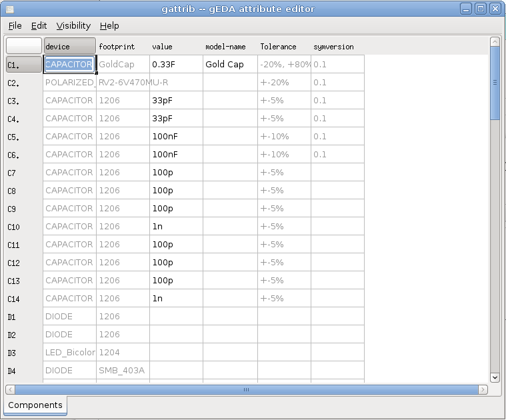Select the C1 row header

pos(24,65)
